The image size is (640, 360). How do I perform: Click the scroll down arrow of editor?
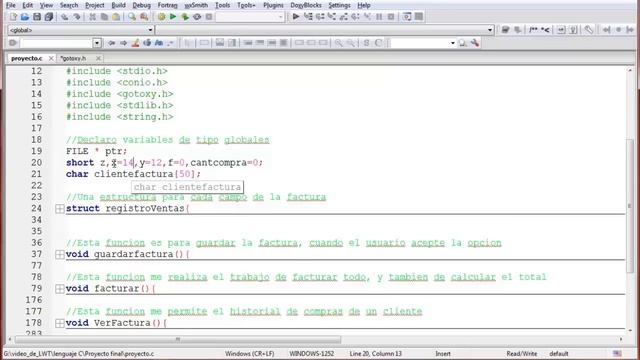point(630,330)
